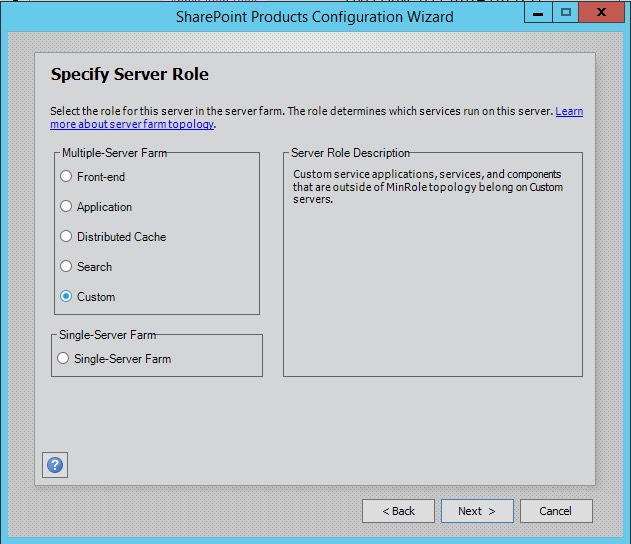Maximize the wizard window

(x=565, y=12)
